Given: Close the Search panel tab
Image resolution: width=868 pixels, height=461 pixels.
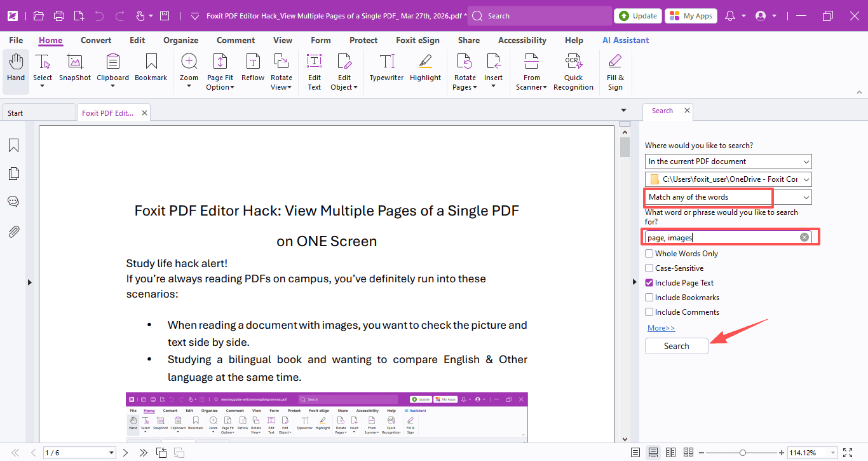Looking at the screenshot, I should 687,111.
